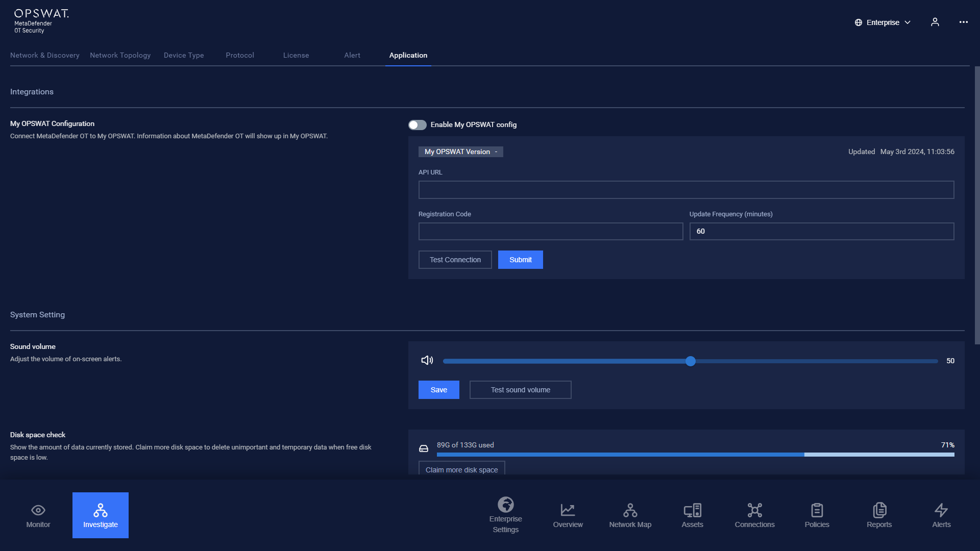Viewport: 980px width, 551px height.
Task: Switch to Network Topology tab
Action: 120,55
